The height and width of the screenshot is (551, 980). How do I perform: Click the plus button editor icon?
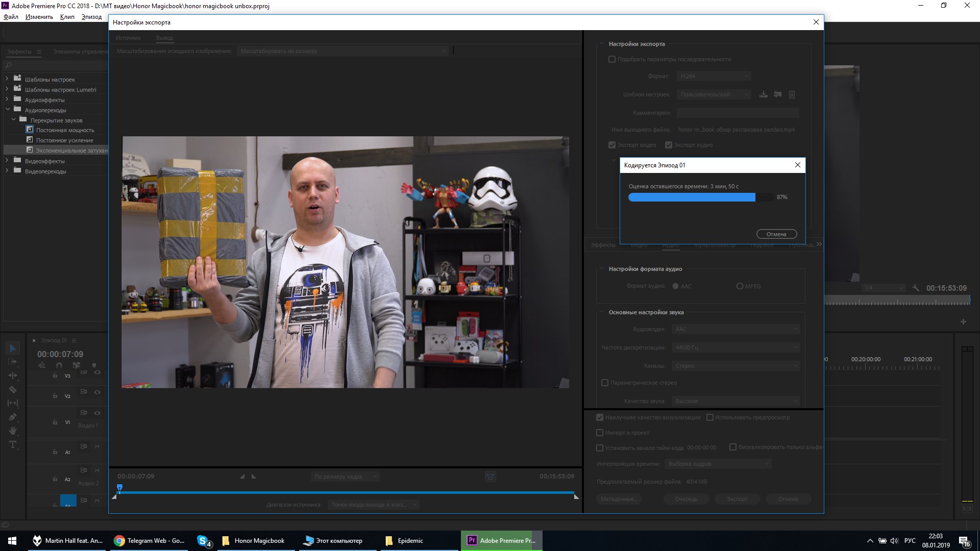(963, 321)
